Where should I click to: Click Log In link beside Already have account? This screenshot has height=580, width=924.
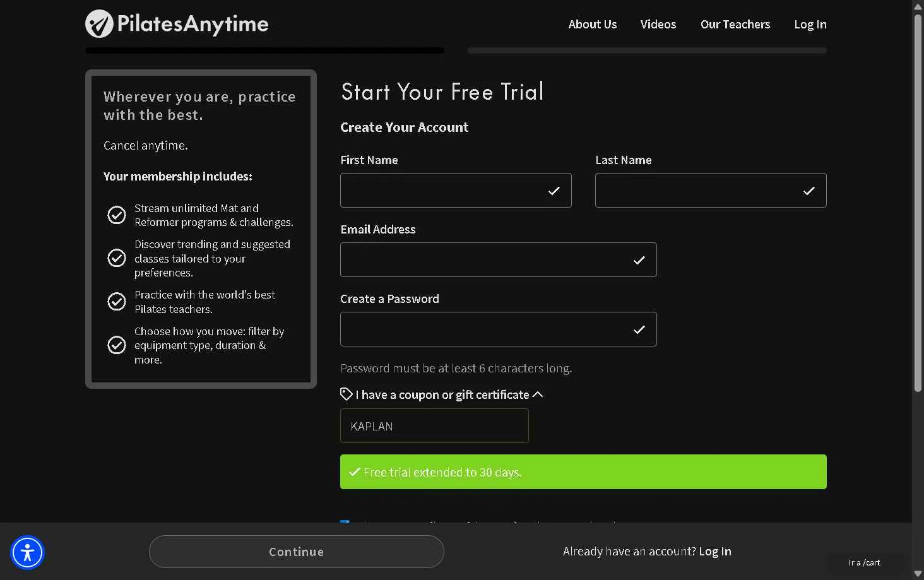coord(715,552)
